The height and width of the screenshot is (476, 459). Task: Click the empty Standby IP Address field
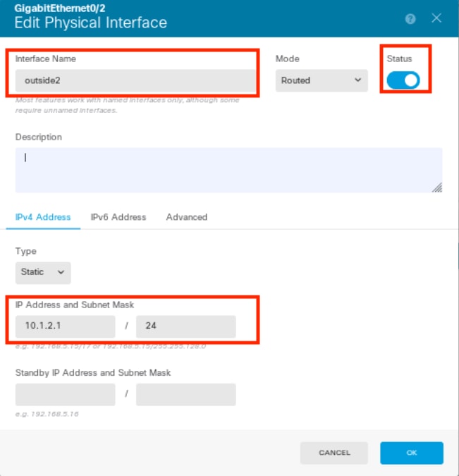(66, 394)
